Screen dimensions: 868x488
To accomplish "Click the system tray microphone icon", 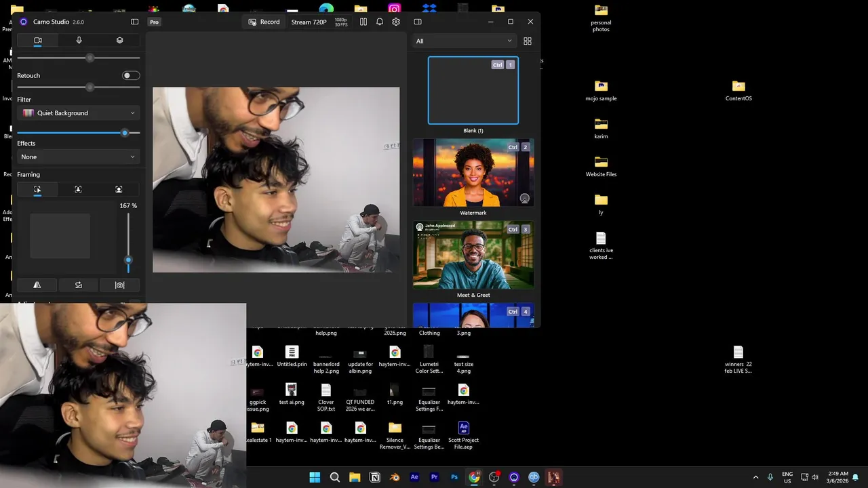I will click(770, 477).
